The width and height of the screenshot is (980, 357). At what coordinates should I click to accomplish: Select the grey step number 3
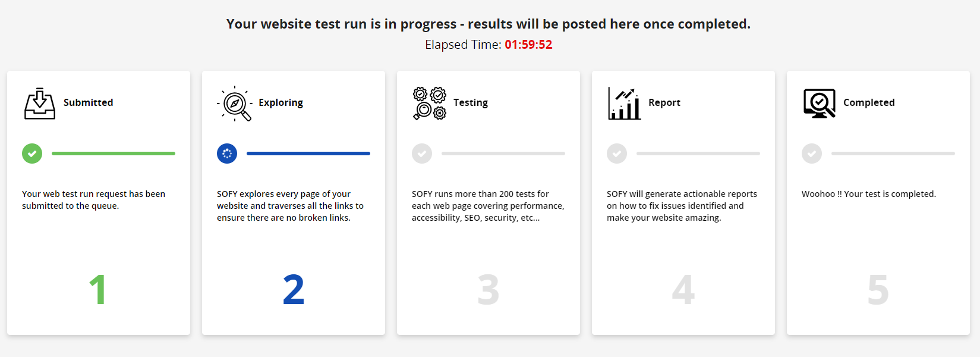(x=489, y=290)
